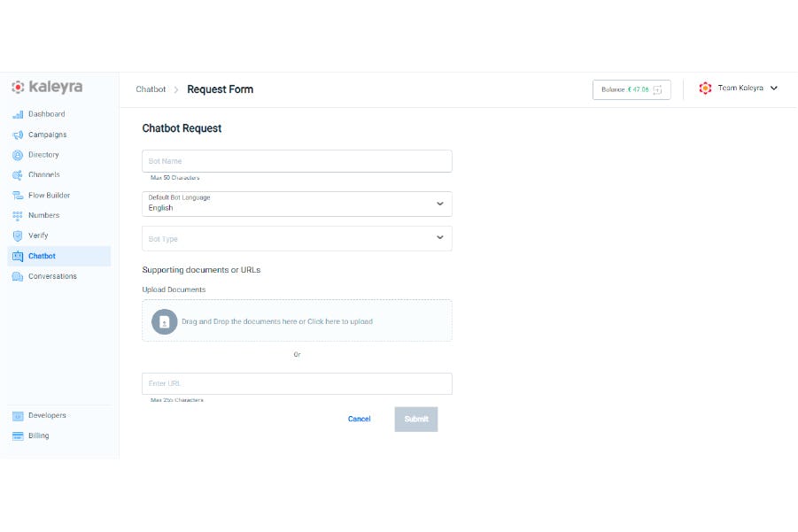The image size is (798, 532).
Task: Click the balance top-up icon
Action: 657,89
